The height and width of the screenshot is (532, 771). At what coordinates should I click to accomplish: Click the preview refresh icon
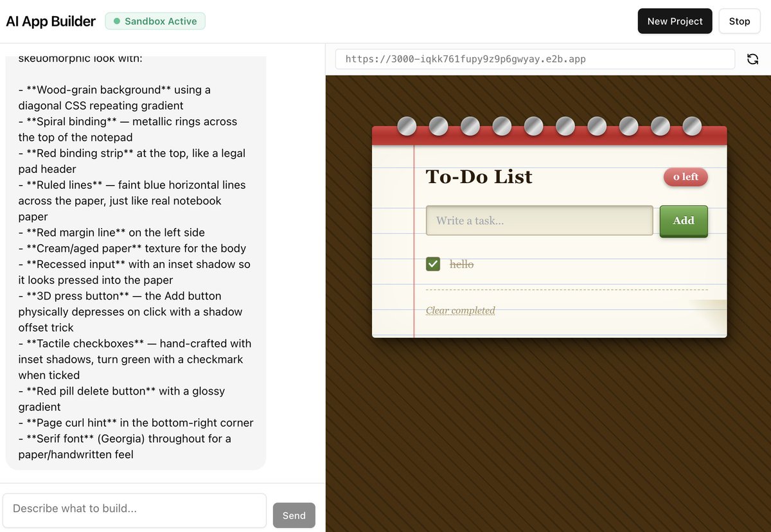752,59
